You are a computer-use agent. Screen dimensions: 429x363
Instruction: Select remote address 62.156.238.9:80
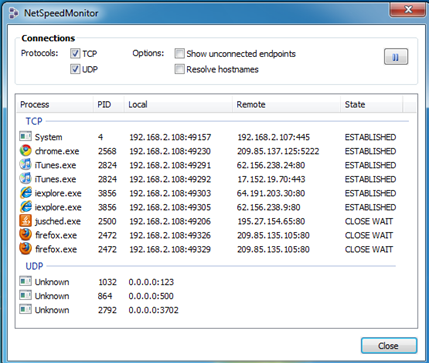click(x=269, y=207)
